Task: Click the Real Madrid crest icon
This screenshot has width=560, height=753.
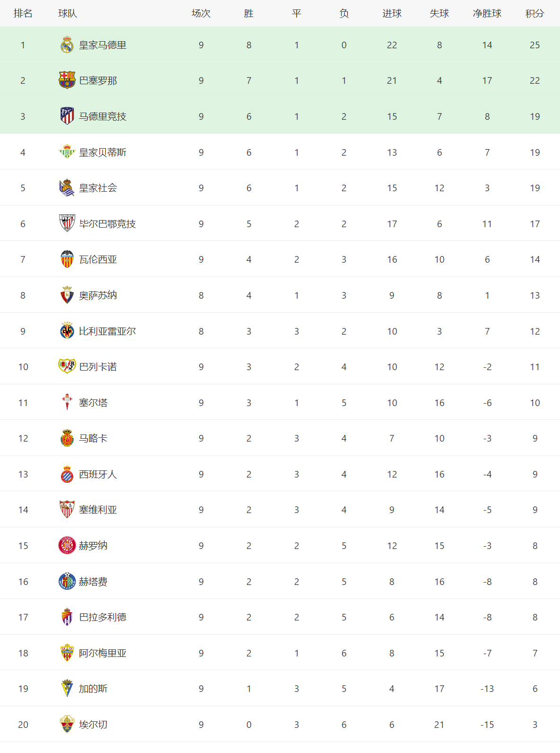Action: (67, 44)
